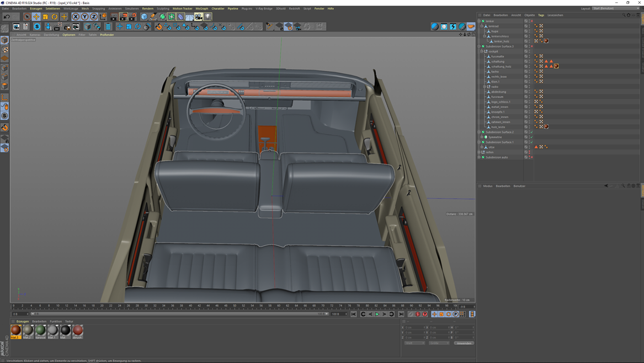The image size is (644, 363).
Task: Enable Subdivision Surface.3 red X toggle
Action: click(x=531, y=46)
